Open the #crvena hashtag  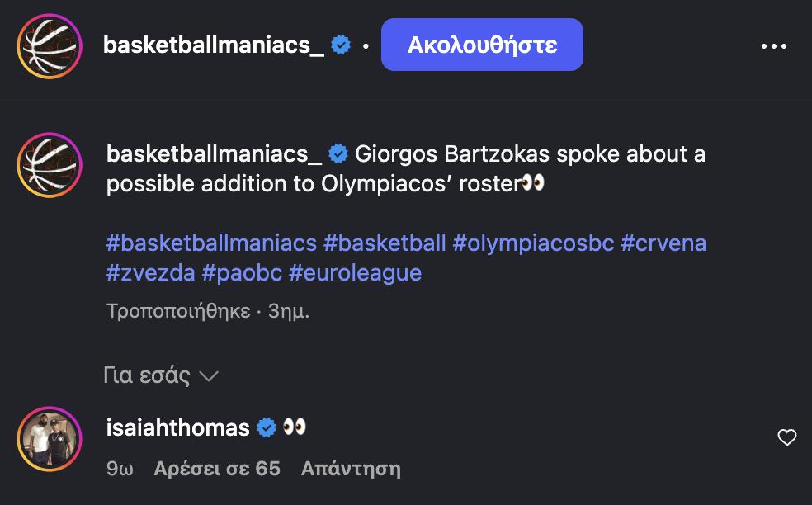(663, 243)
